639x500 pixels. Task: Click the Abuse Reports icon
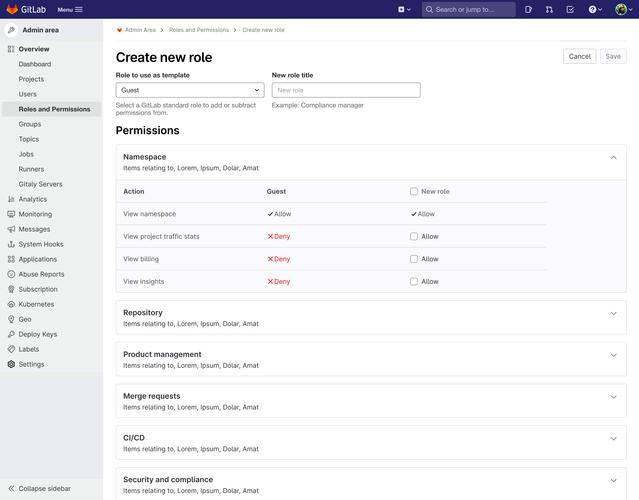tap(11, 274)
